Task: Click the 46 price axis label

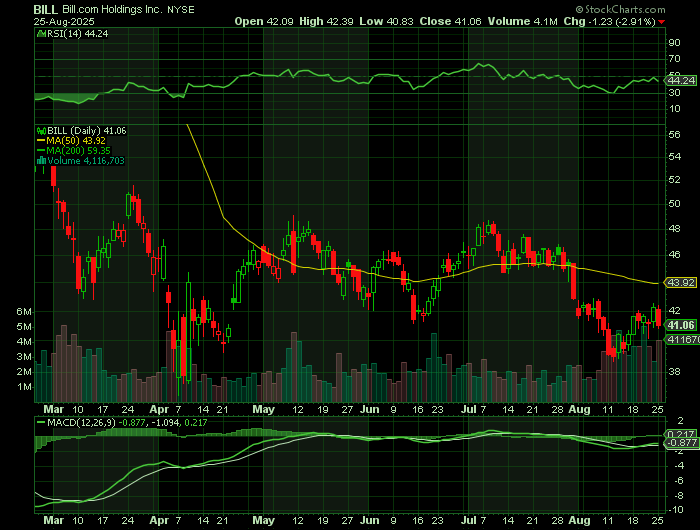Action: pyautogui.click(x=675, y=255)
